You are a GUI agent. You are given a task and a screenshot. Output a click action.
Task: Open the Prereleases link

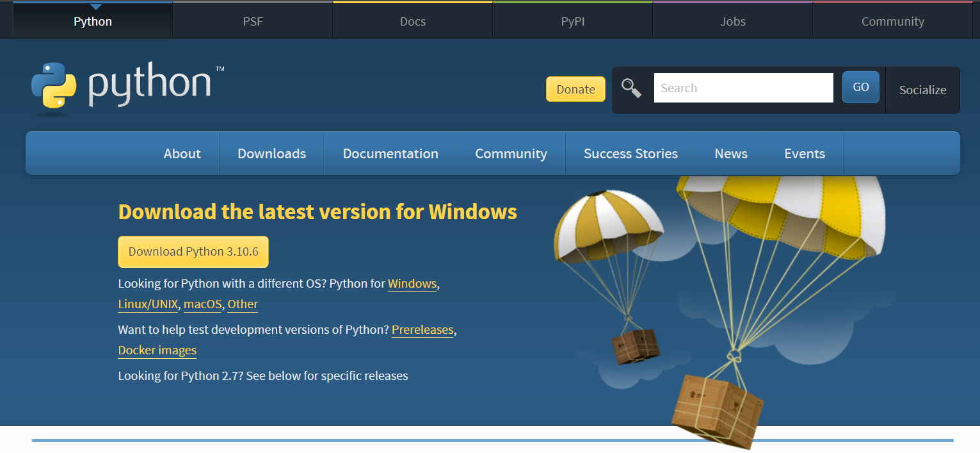point(422,330)
